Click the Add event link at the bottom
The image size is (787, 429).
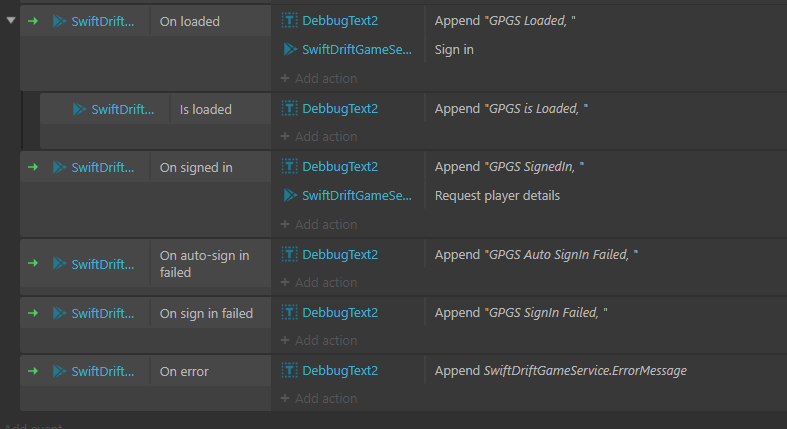(34, 426)
